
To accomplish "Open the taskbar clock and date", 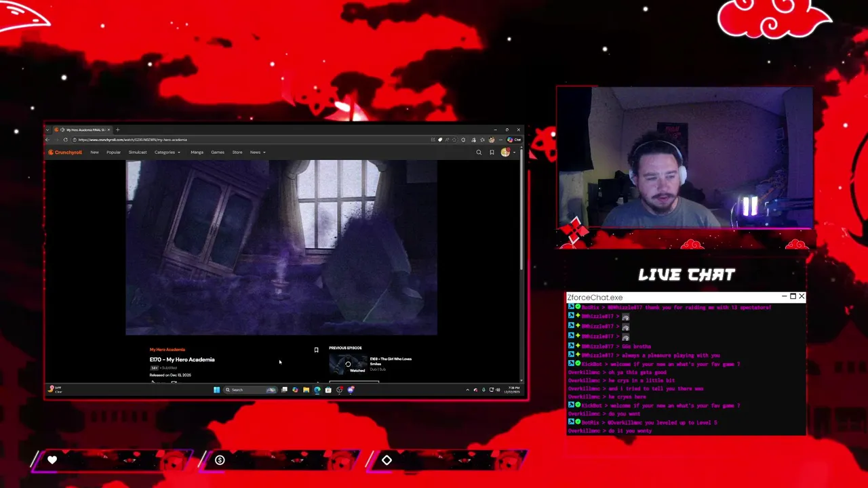I will [x=513, y=390].
